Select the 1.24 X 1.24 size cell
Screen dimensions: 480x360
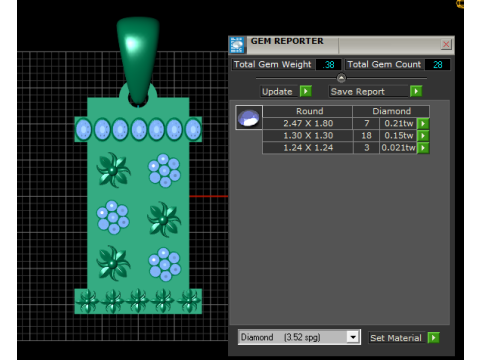[x=308, y=148]
